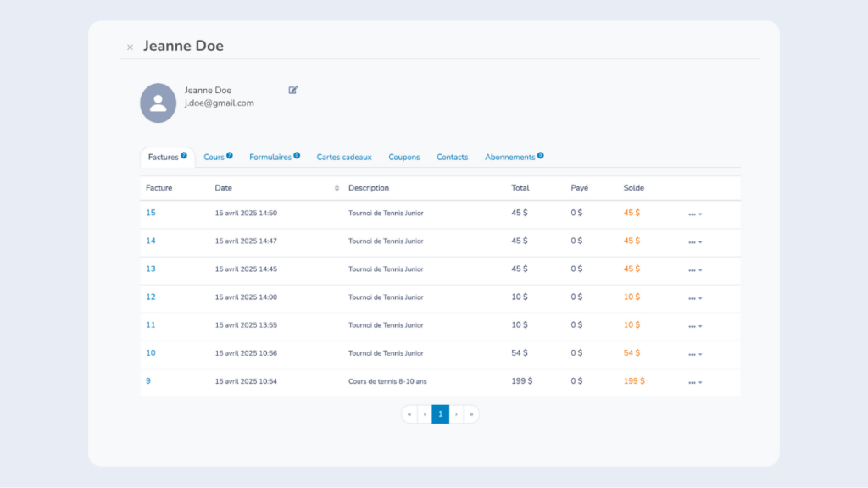Click the Description column header
Screen dimensions: 868x488
point(369,188)
